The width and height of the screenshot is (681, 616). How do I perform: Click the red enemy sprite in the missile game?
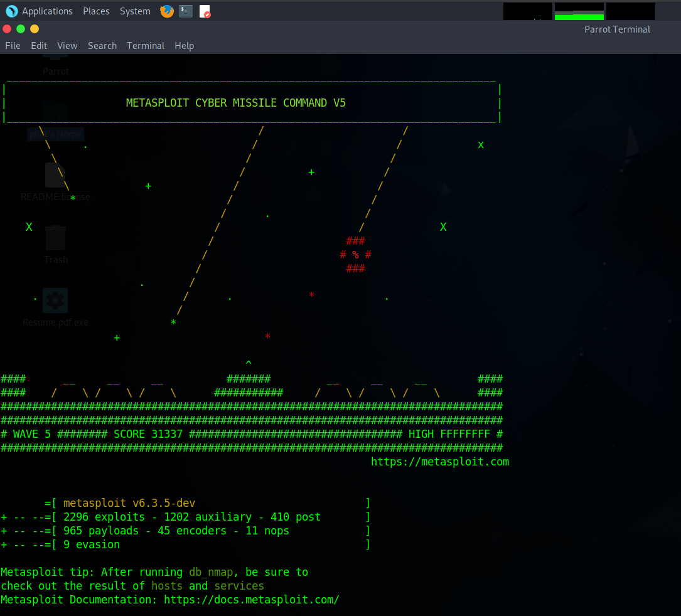pos(356,254)
